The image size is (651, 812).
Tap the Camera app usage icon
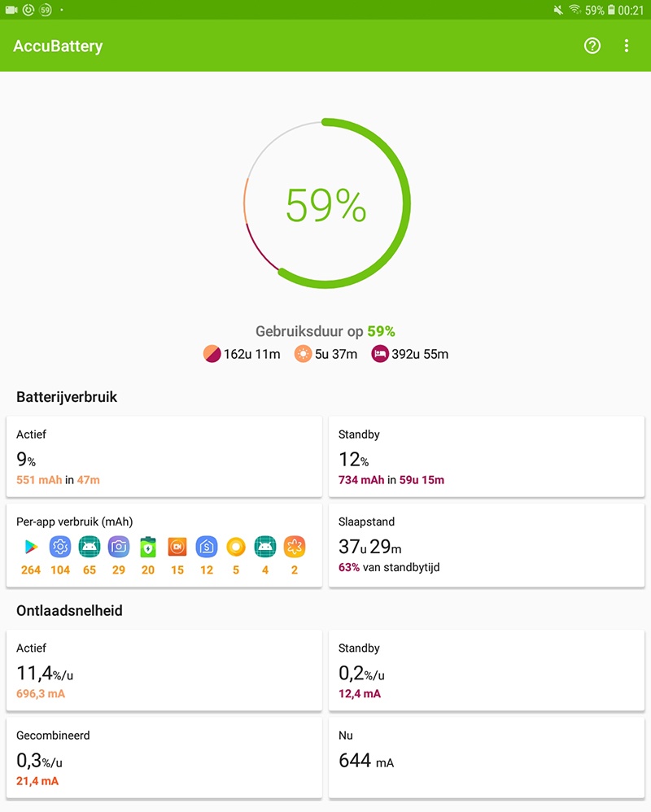(x=119, y=547)
